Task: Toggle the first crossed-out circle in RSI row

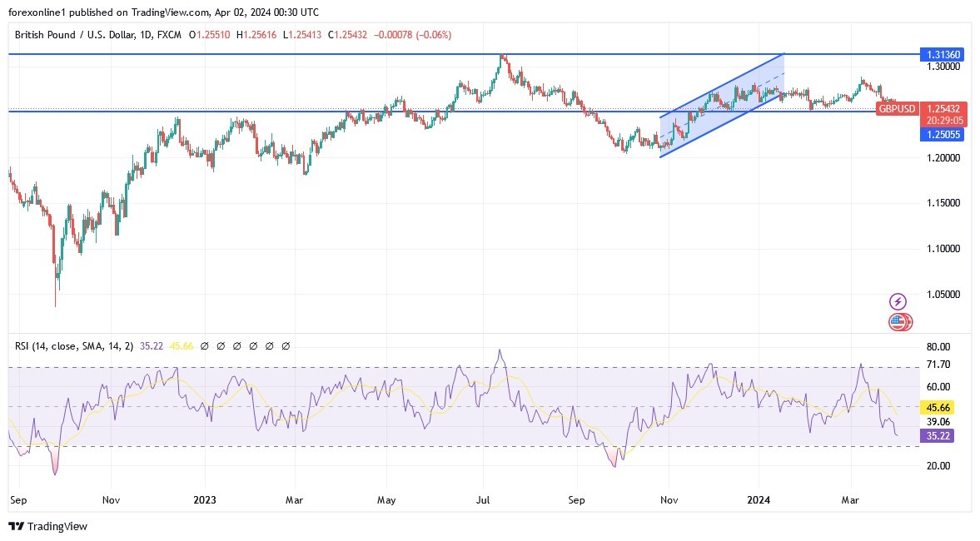Action: coord(205,345)
